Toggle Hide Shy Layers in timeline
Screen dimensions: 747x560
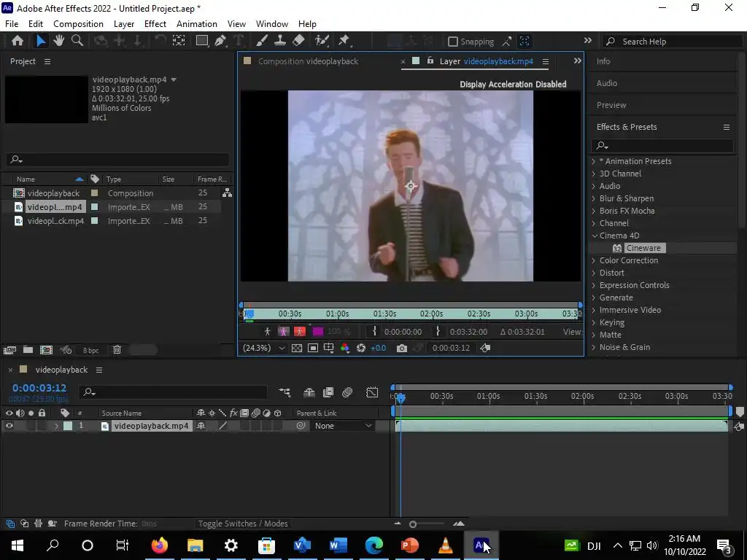coord(309,392)
